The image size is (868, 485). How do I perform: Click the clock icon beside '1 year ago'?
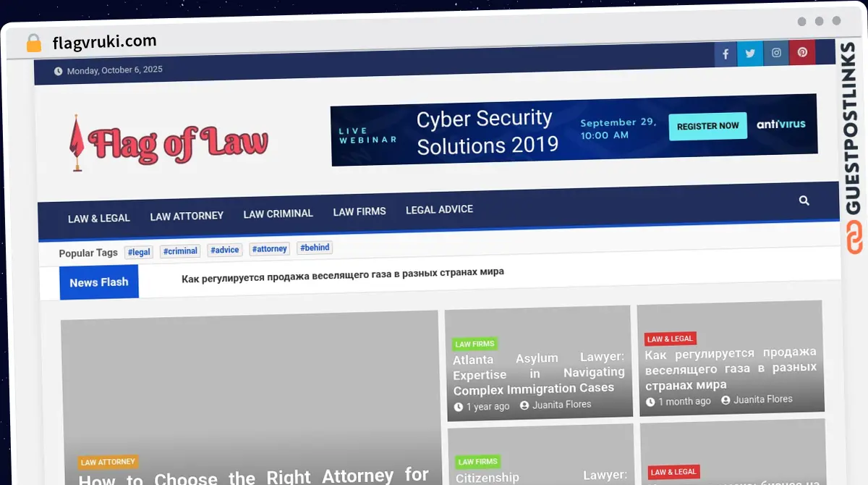pos(459,407)
